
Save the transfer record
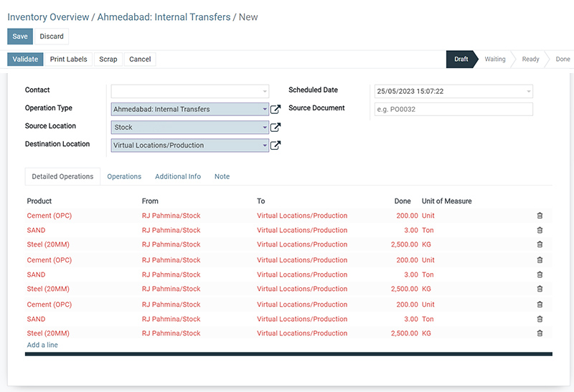20,37
